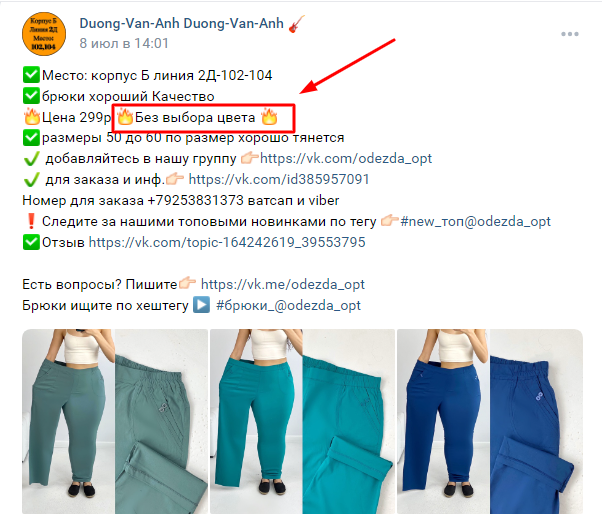Image resolution: width=602 pixels, height=516 pixels.
Task: Click the blue play-arrow emoji before #брюки
Action: [201, 305]
